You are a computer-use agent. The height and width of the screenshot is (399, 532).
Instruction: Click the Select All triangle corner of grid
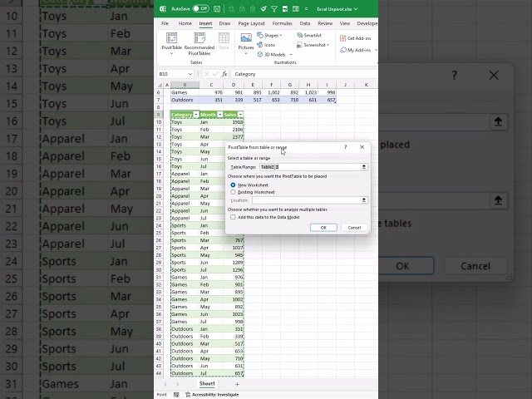click(159, 85)
